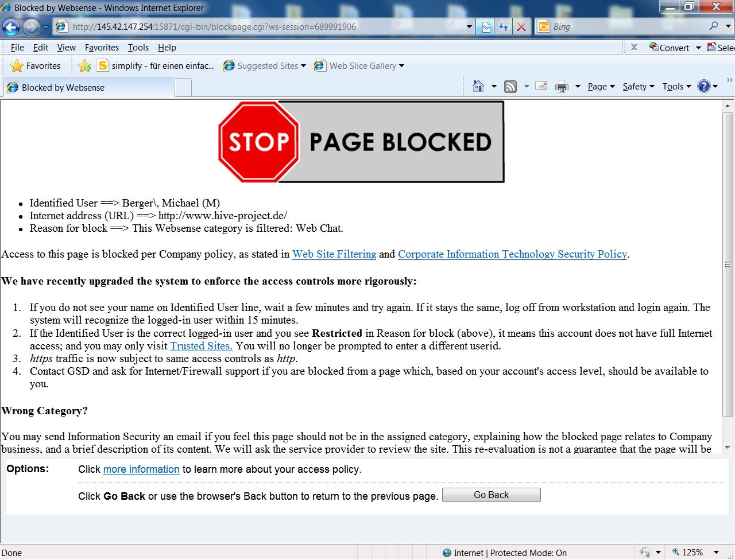The image size is (735, 560).
Task: Click the Read Mail envelope icon
Action: pyautogui.click(x=541, y=86)
